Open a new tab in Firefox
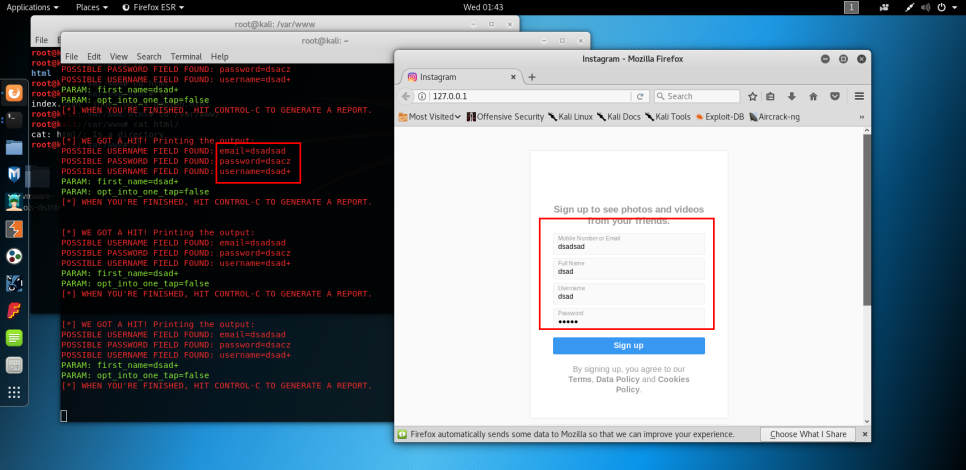Screen dimensions: 966x470 pyautogui.click(x=532, y=78)
